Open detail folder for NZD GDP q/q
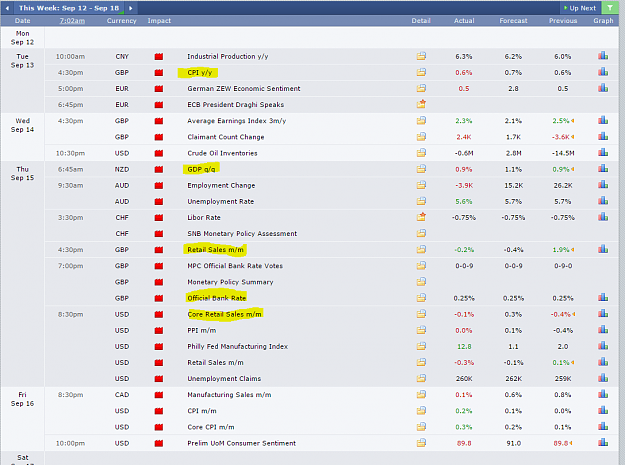This screenshot has height=465, width=625. pos(421,169)
